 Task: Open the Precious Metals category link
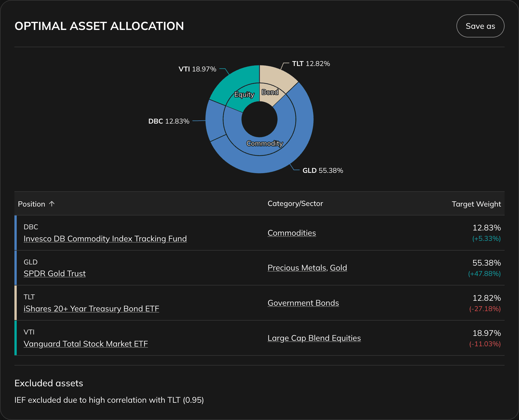tap(297, 268)
